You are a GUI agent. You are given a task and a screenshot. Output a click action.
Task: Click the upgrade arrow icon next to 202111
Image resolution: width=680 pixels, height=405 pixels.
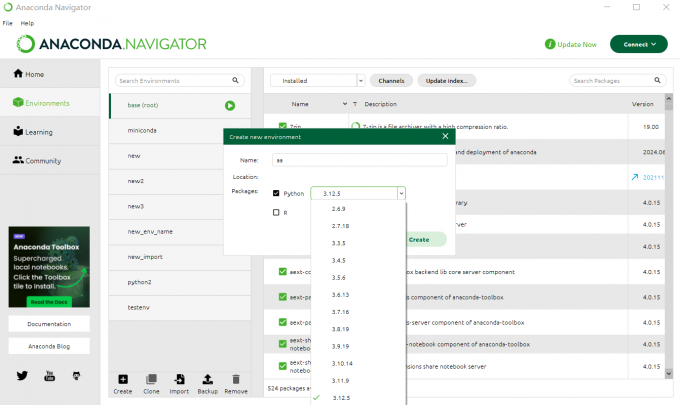click(x=634, y=177)
